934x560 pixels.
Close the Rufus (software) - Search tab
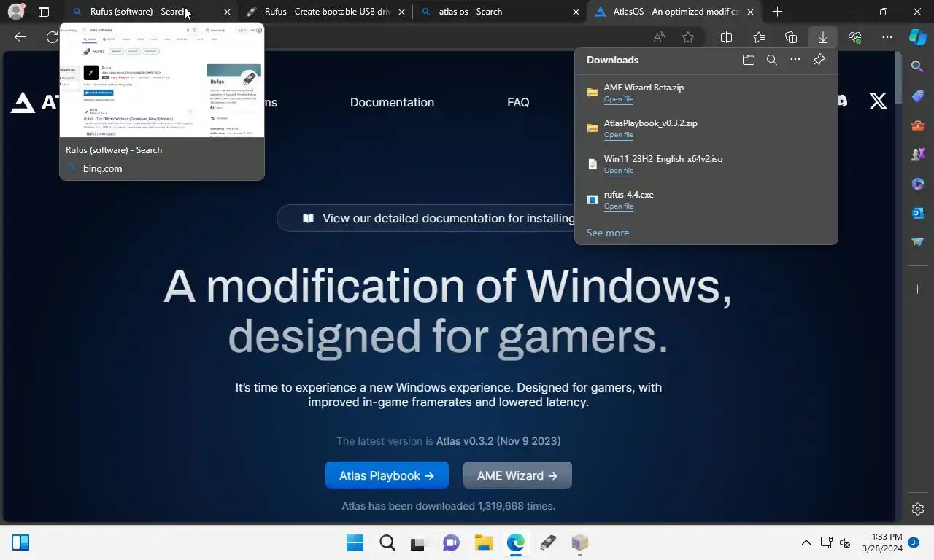(227, 12)
